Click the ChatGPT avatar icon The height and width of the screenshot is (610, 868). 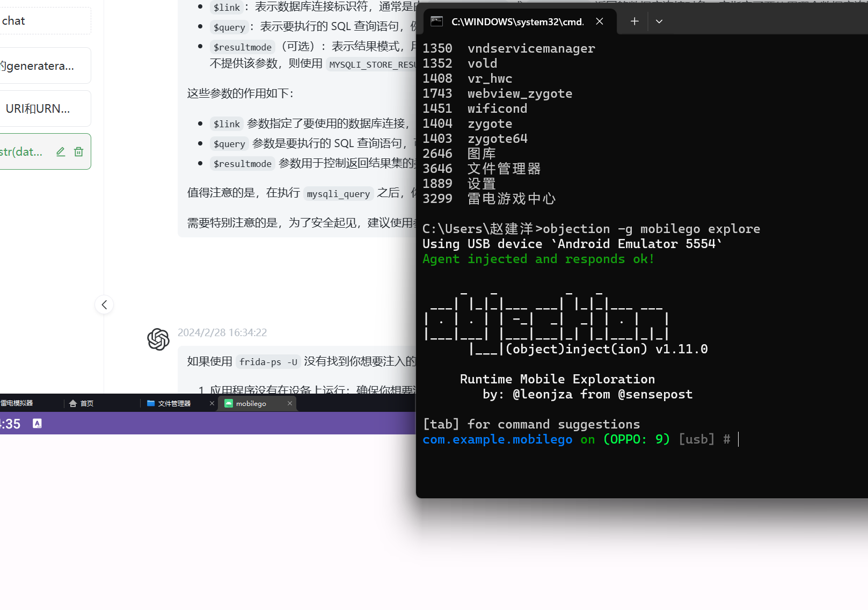(x=158, y=339)
